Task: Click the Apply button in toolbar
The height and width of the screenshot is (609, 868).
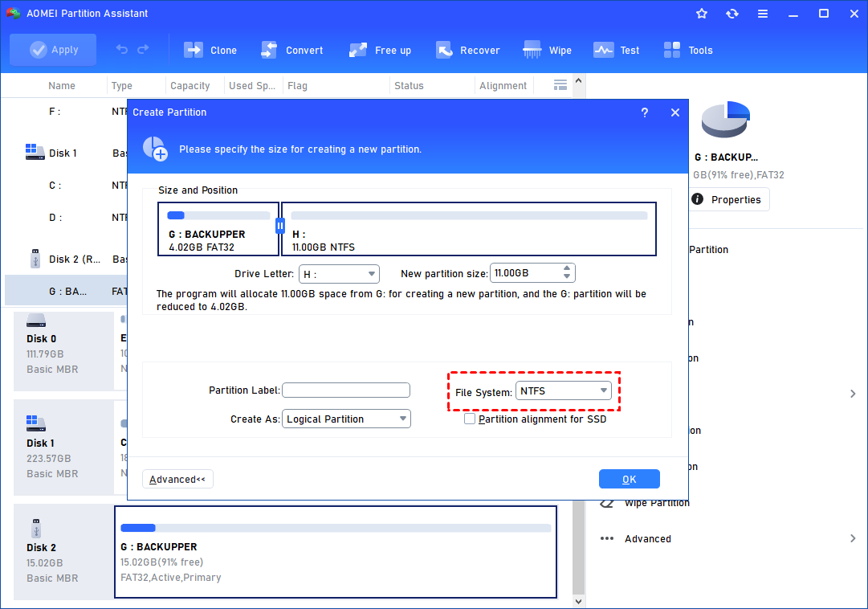Action: pyautogui.click(x=53, y=50)
